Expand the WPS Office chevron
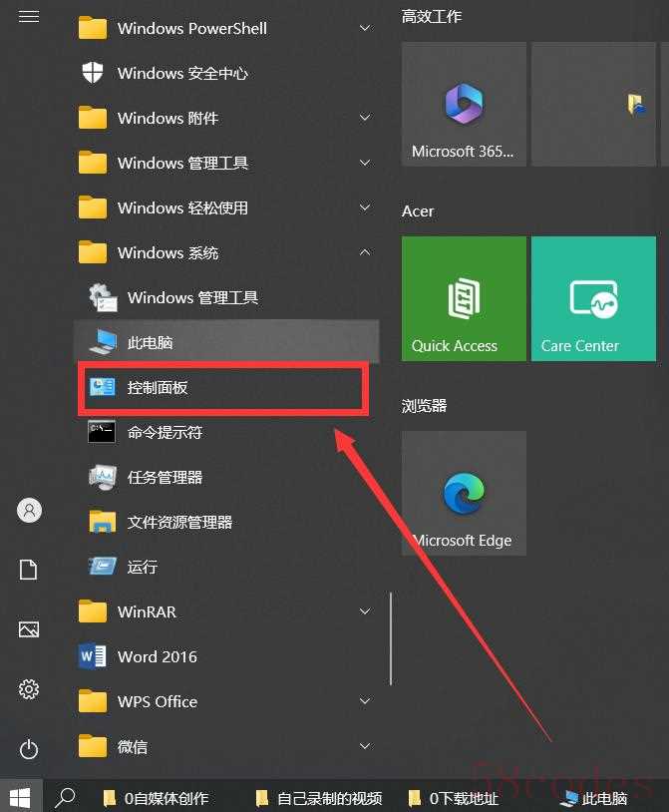669x812 pixels. pos(365,701)
